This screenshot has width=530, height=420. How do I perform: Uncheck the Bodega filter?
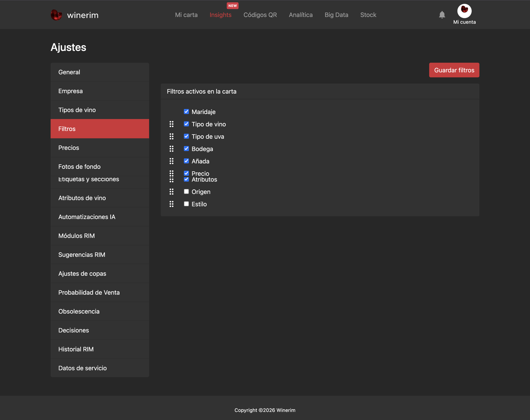coord(186,149)
